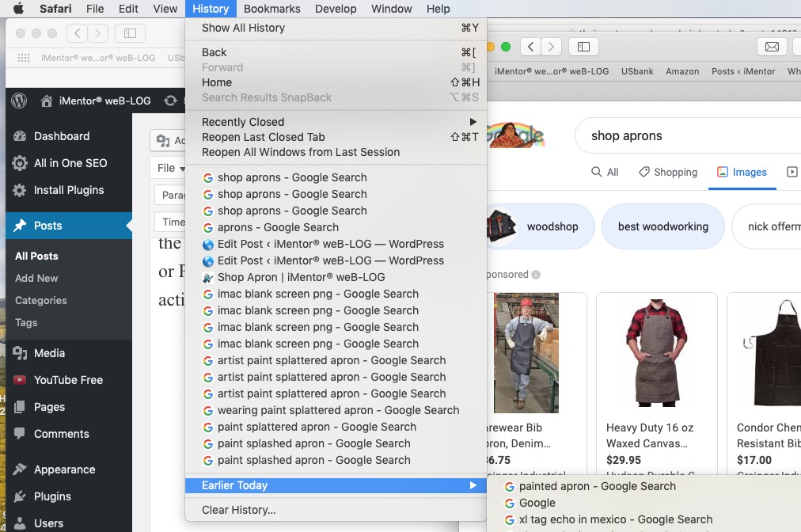Click the WordPress logo icon
This screenshot has width=801, height=532.
click(x=20, y=101)
